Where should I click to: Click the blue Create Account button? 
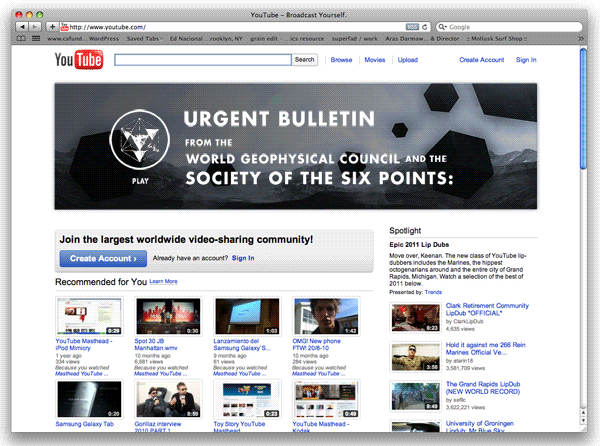(x=103, y=259)
